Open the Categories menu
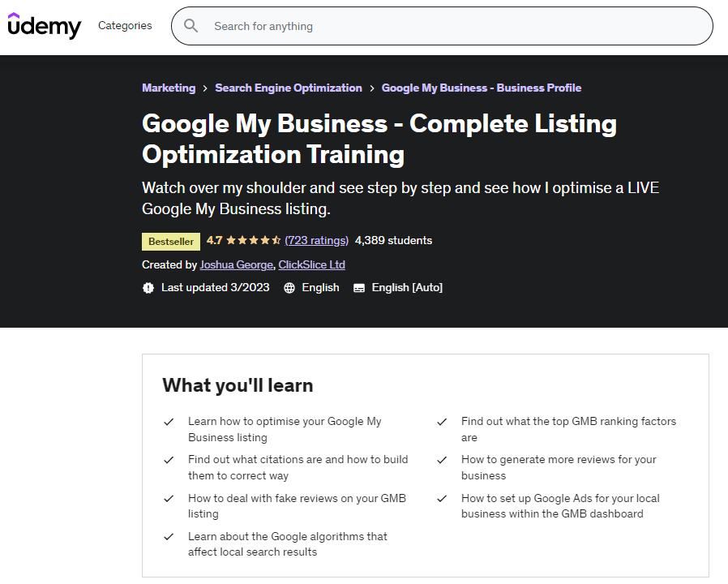This screenshot has width=728, height=584. [125, 26]
